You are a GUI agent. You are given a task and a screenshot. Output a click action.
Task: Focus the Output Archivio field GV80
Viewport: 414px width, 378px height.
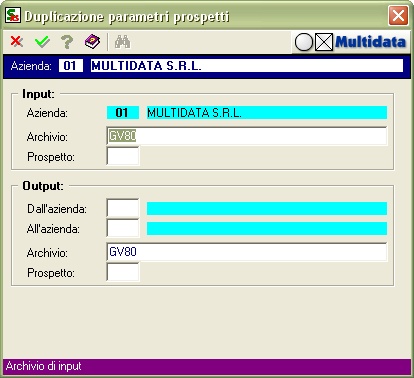pos(247,252)
